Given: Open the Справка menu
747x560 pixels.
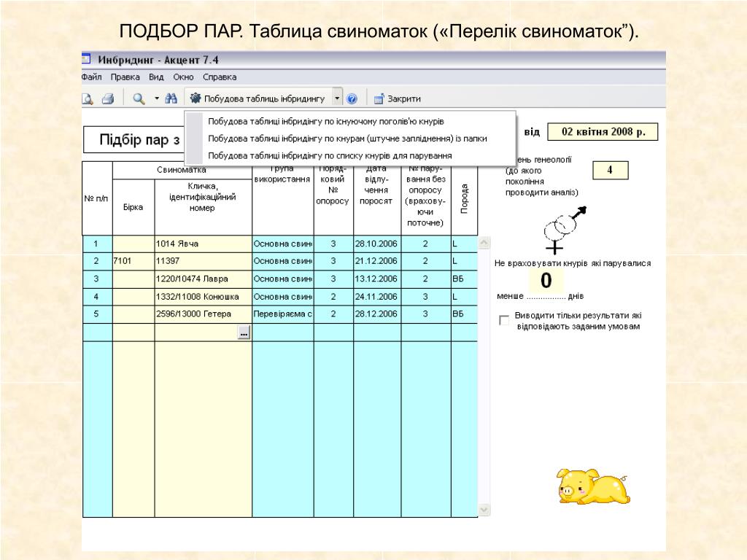Looking at the screenshot, I should coord(220,77).
